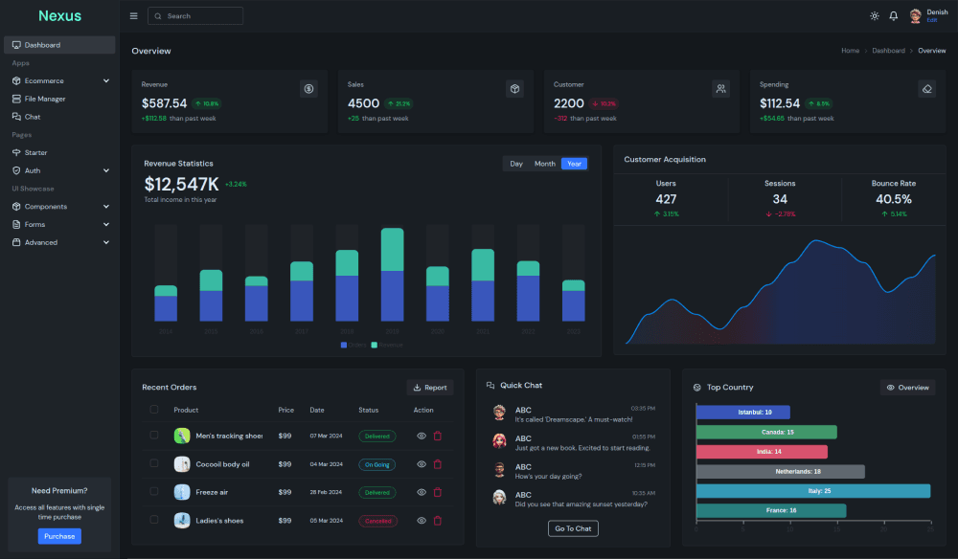Image resolution: width=958 pixels, height=560 pixels.
Task: Click the Customer users icon
Action: pyautogui.click(x=720, y=89)
